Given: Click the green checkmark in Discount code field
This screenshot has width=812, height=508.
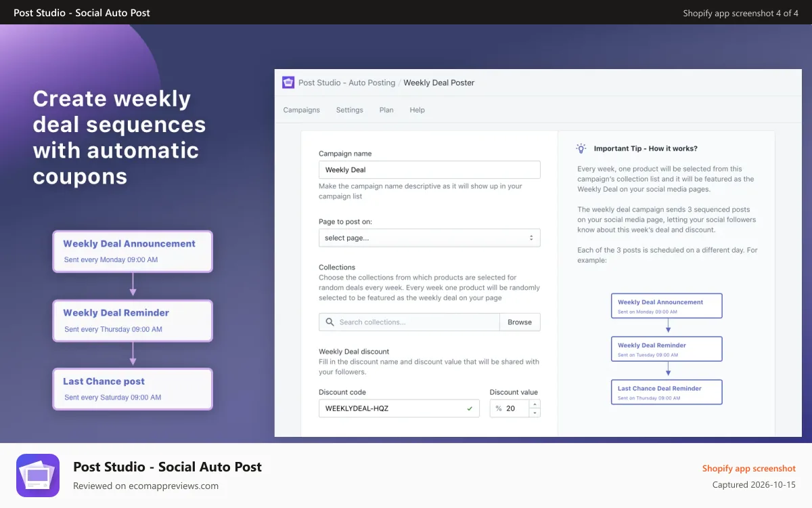Looking at the screenshot, I should pyautogui.click(x=470, y=408).
